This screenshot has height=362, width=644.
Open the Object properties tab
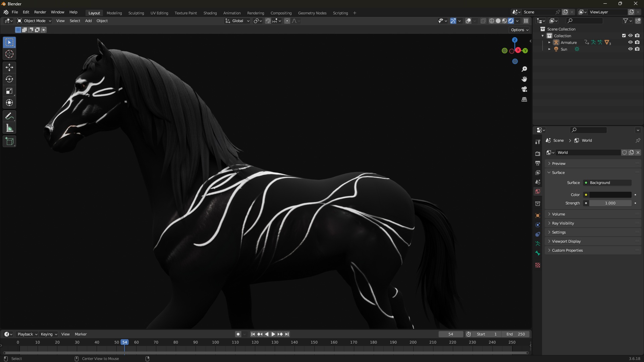click(538, 216)
